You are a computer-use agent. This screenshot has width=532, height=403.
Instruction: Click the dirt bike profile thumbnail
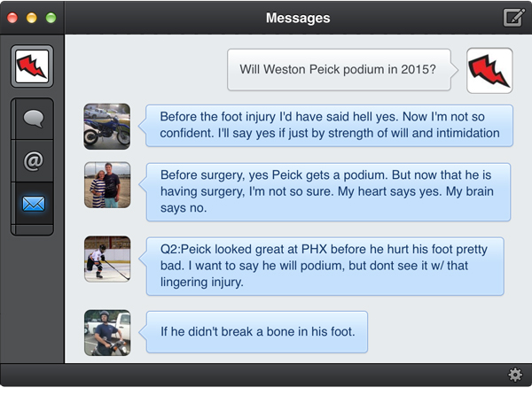(107, 126)
